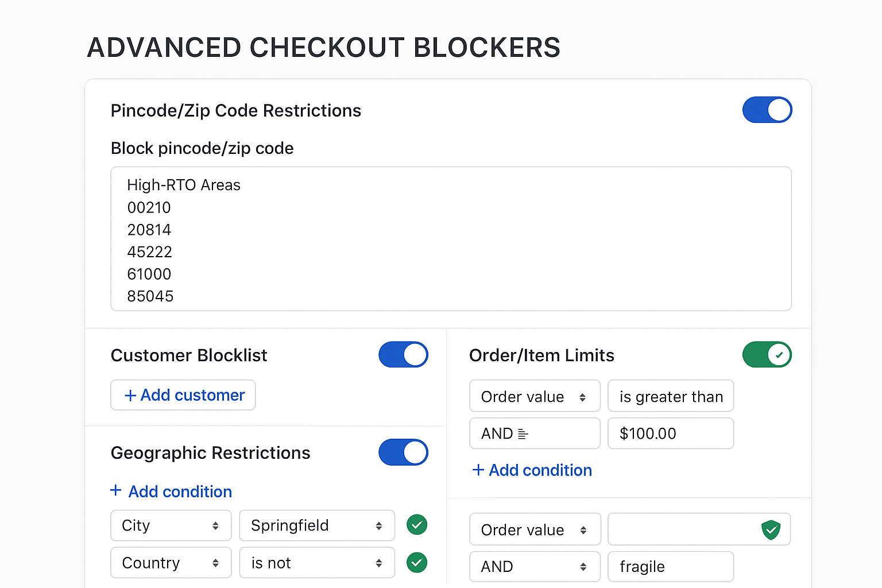Click the green checkmark beside the Springfield condition
The height and width of the screenshot is (588, 882).
417,525
